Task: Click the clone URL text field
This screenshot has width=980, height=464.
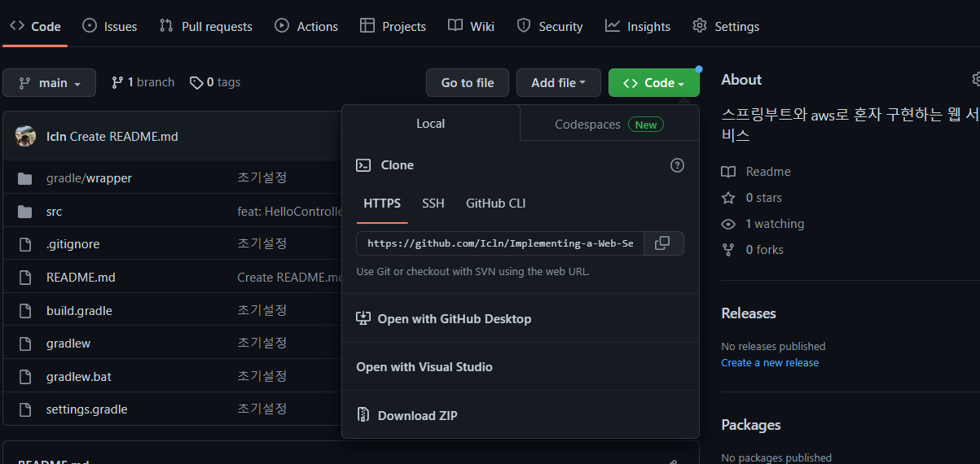Action: [x=500, y=243]
